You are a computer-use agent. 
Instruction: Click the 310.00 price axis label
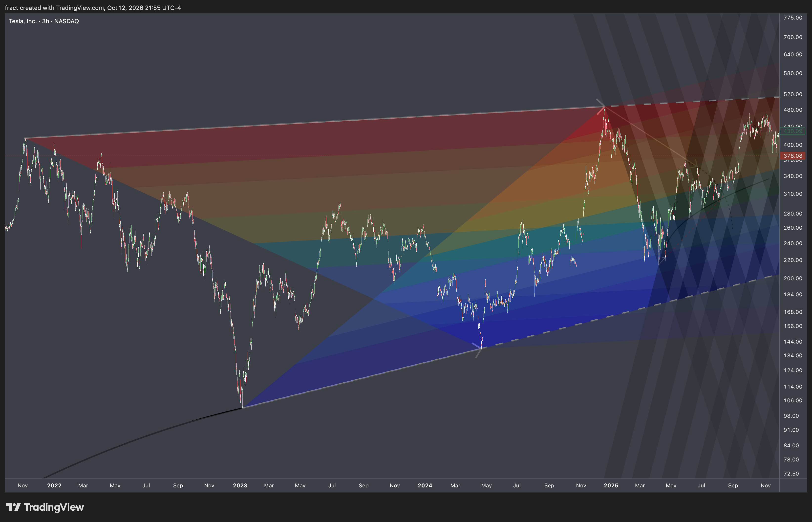pyautogui.click(x=793, y=194)
